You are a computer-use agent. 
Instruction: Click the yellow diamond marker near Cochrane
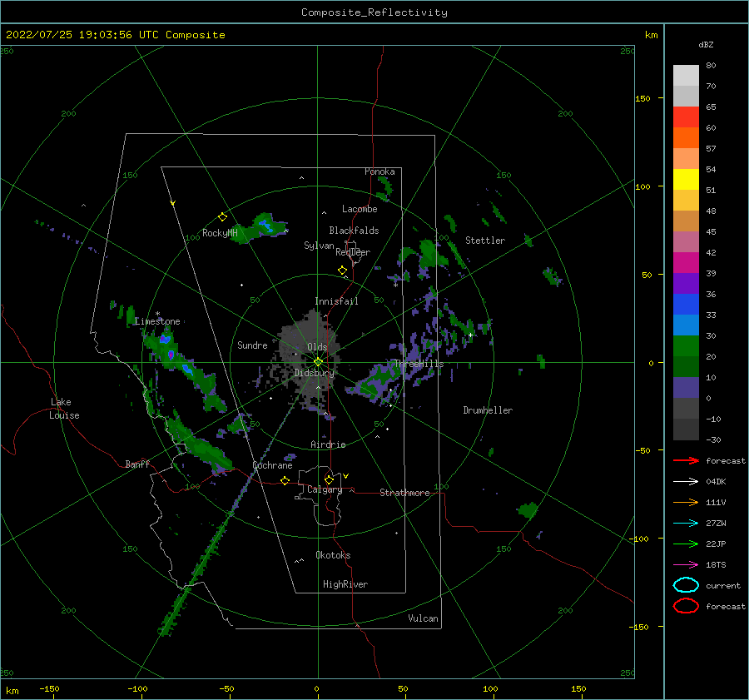(285, 480)
